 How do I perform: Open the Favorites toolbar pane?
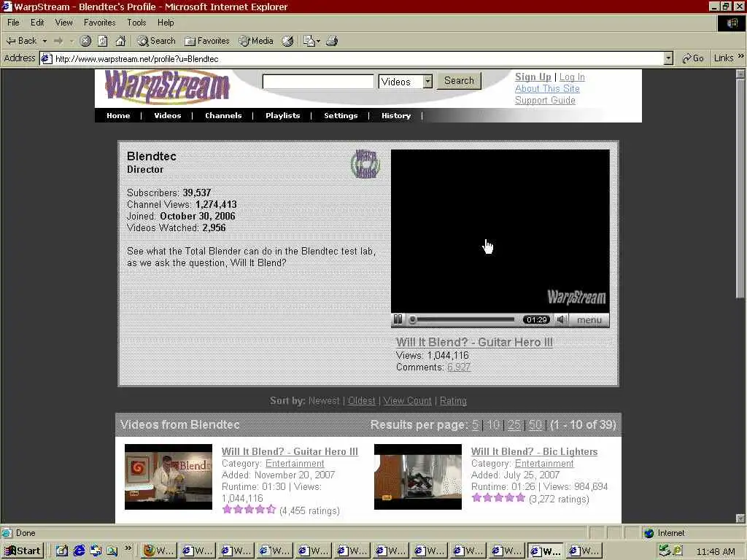(206, 41)
